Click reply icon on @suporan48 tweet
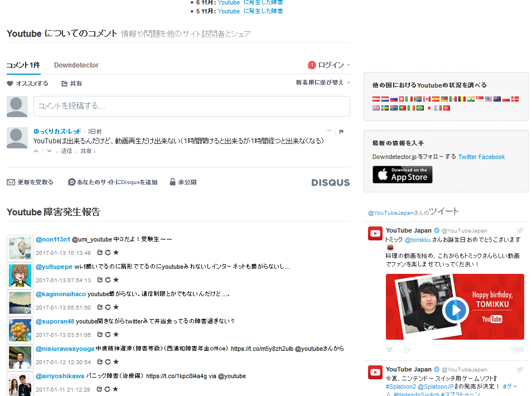The image size is (532, 396). click(x=100, y=335)
